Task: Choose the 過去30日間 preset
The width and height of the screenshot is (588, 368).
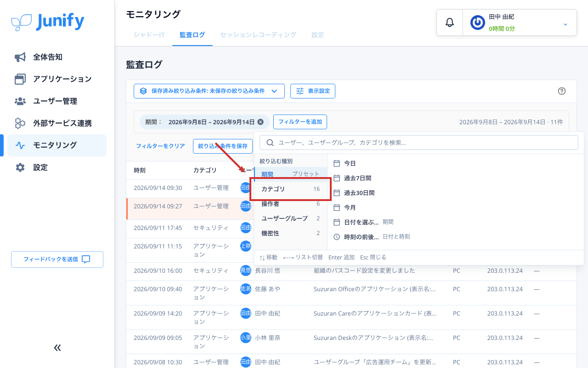Action: click(455, 193)
